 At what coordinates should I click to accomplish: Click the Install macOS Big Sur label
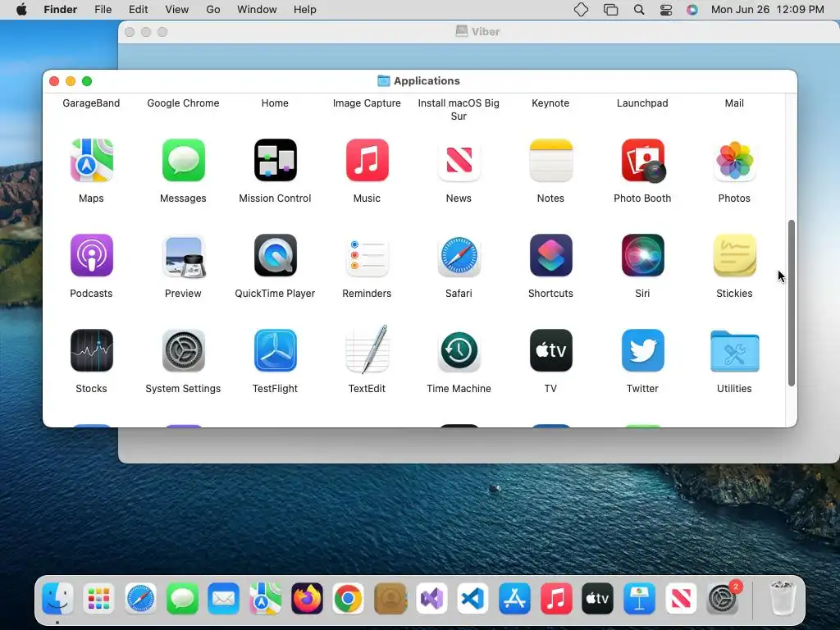pyautogui.click(x=459, y=109)
